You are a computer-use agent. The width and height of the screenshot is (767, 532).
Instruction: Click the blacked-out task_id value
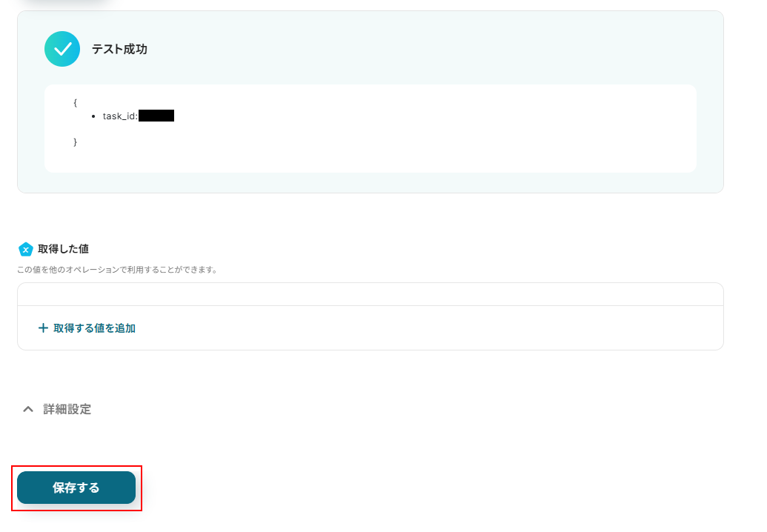[156, 116]
